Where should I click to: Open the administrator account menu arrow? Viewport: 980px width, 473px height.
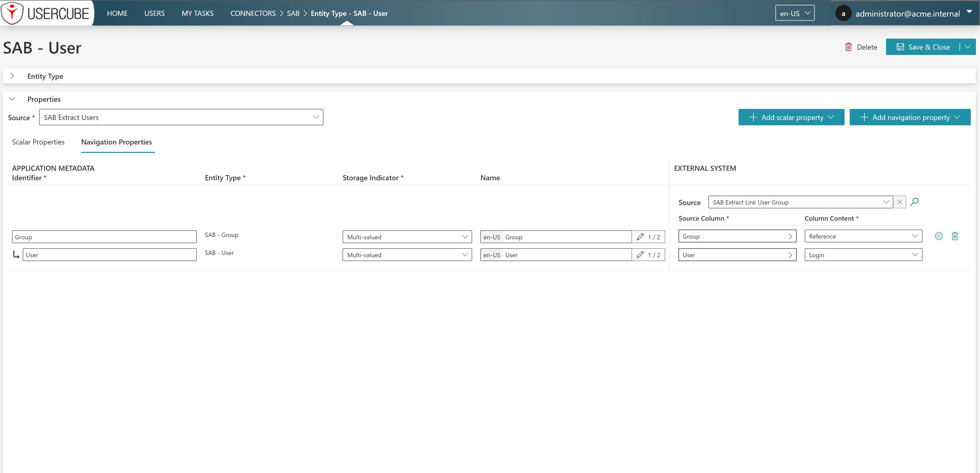coord(969,12)
